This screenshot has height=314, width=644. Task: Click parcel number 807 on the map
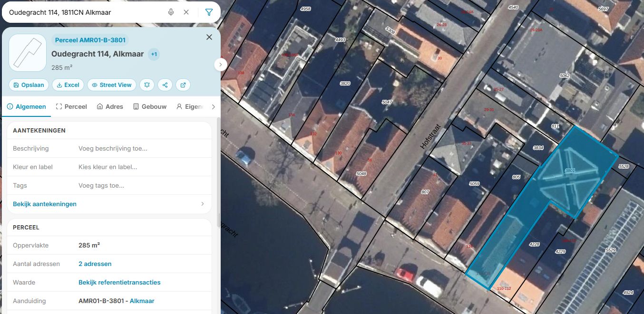click(x=425, y=192)
